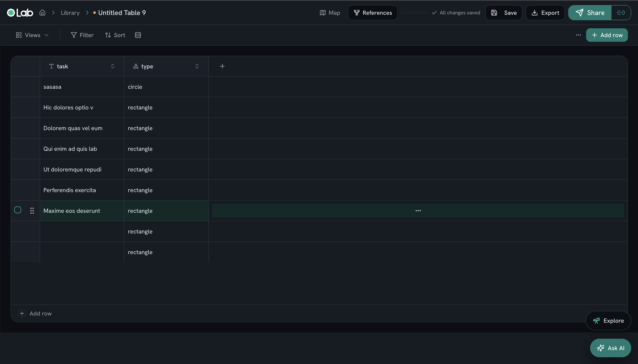Select Hic dolores optio v cell

pos(82,108)
